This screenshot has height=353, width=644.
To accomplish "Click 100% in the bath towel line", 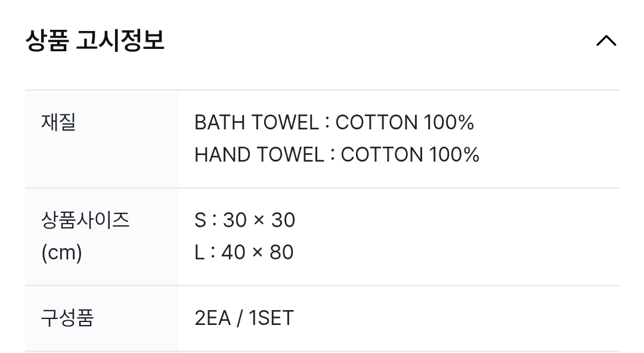I will coord(448,123).
